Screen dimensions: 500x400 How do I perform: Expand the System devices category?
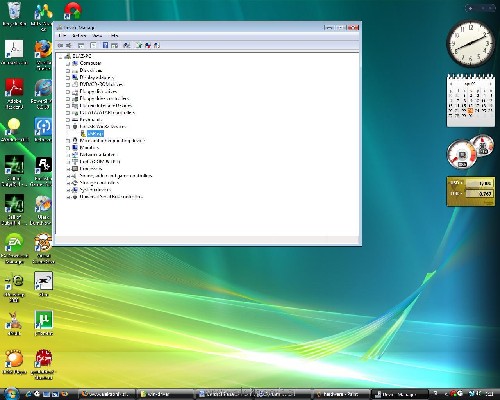coord(68,190)
